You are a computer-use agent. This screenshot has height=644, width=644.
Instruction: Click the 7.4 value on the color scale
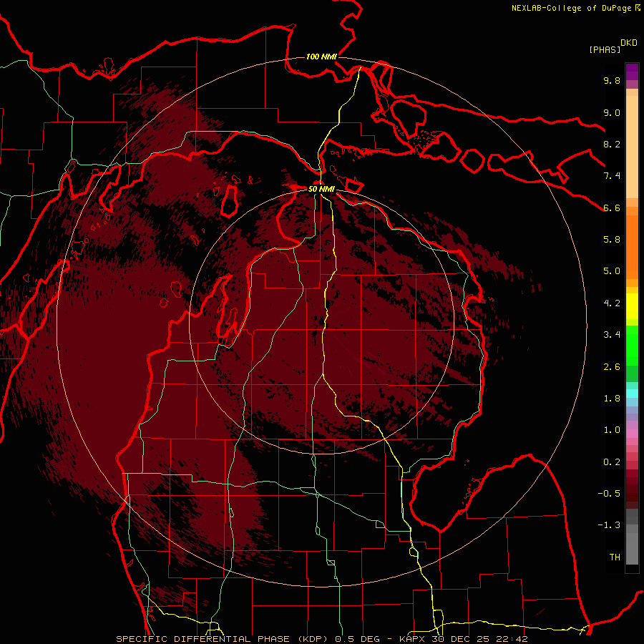click(612, 176)
